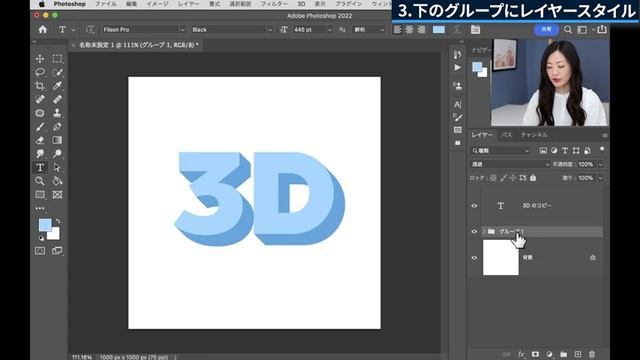Open the anti-aliasing dropdown
Screen dimensions: 640x360
pos(369,29)
